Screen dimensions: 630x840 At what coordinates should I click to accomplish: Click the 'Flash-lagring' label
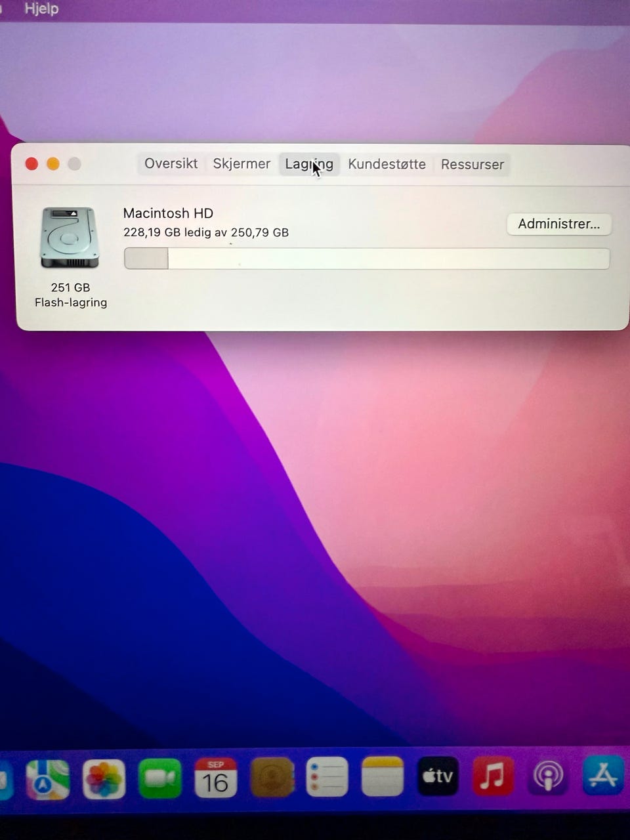[x=71, y=303]
